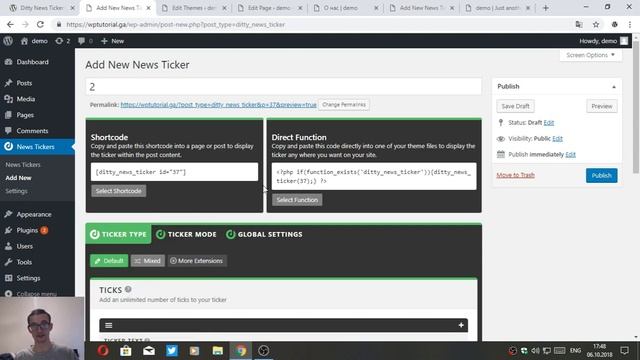The width and height of the screenshot is (640, 360).
Task: Open Microsoft Store from taskbar
Action: [x=126, y=350]
